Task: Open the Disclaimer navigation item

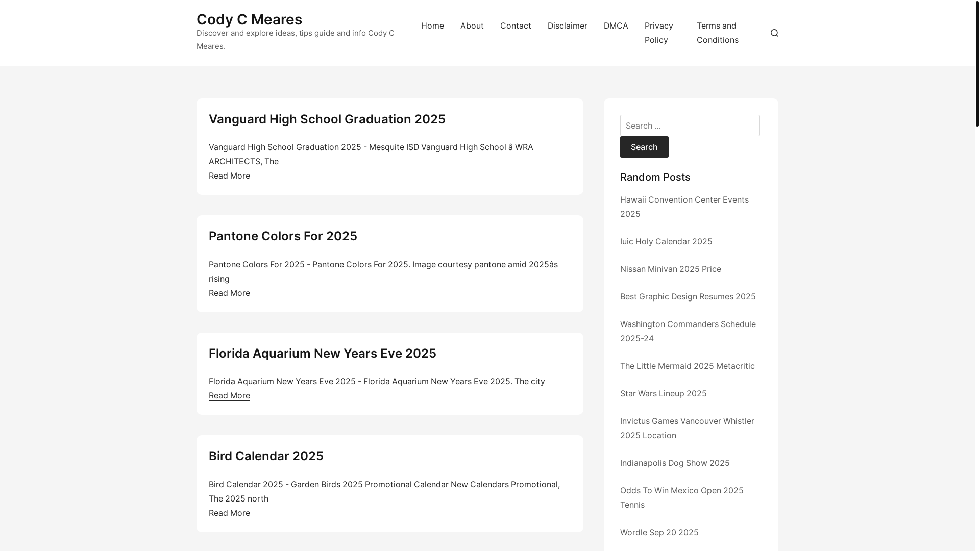Action: point(567,26)
